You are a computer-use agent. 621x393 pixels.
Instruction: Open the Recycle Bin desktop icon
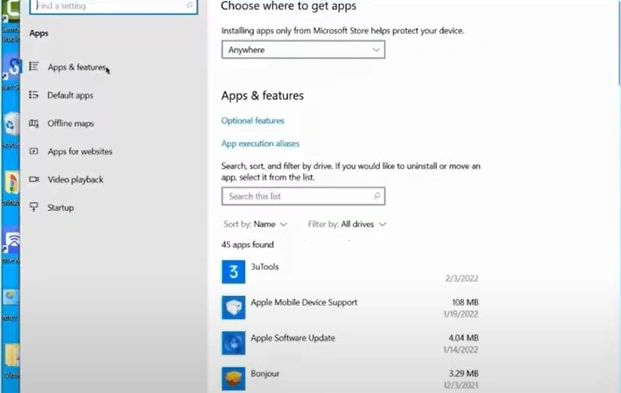coord(11,125)
